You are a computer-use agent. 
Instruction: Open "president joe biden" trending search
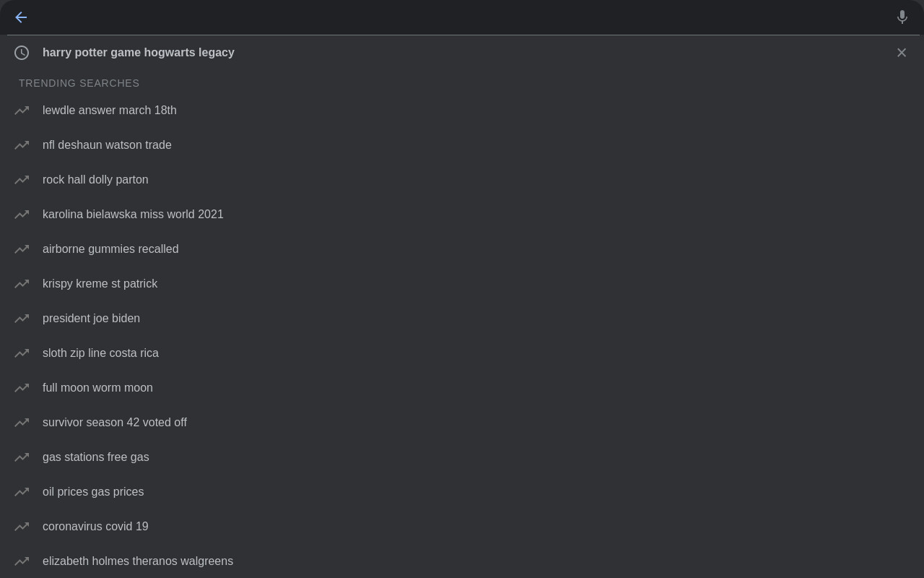pyautogui.click(x=91, y=319)
